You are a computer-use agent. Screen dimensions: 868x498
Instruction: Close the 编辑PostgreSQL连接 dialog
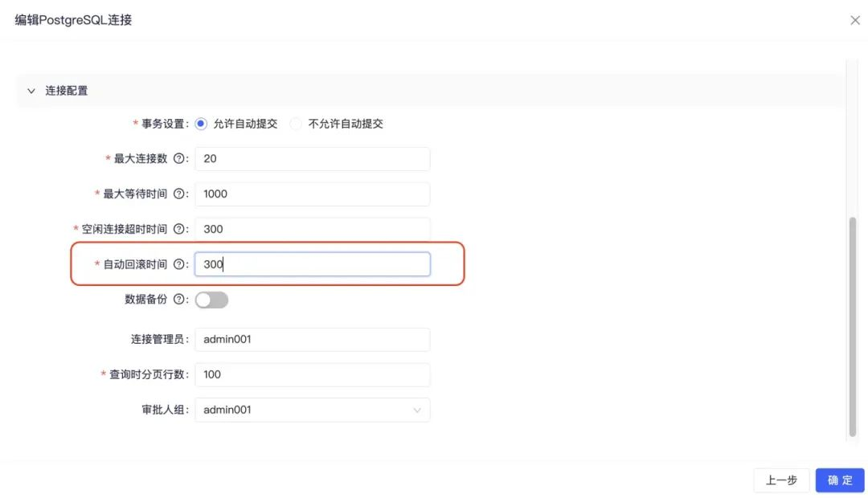pyautogui.click(x=854, y=20)
